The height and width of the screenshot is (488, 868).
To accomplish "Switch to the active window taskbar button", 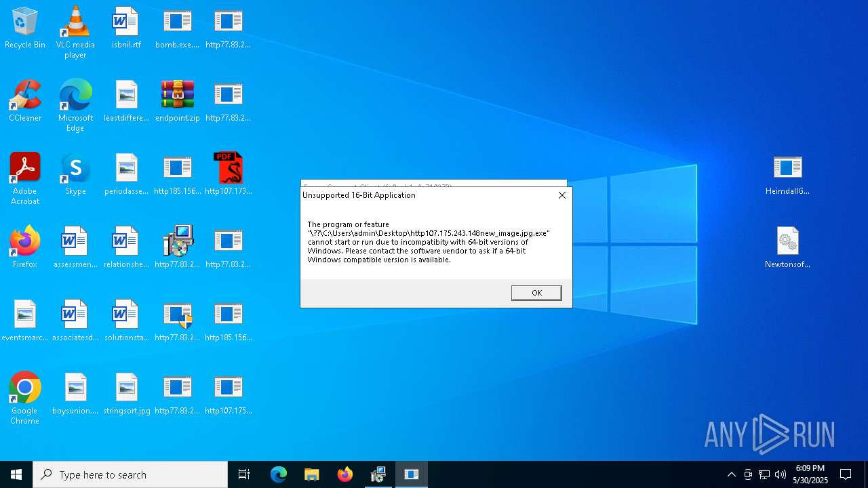I will click(x=412, y=474).
